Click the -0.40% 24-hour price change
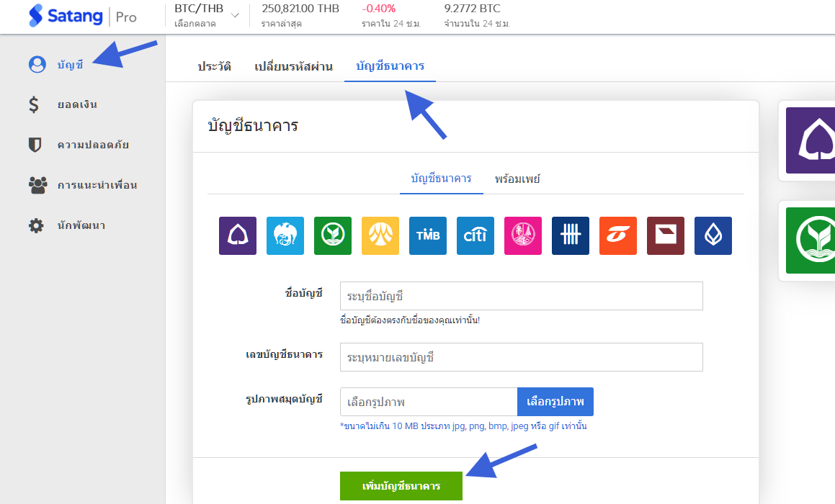This screenshot has height=504, width=835. pos(379,9)
